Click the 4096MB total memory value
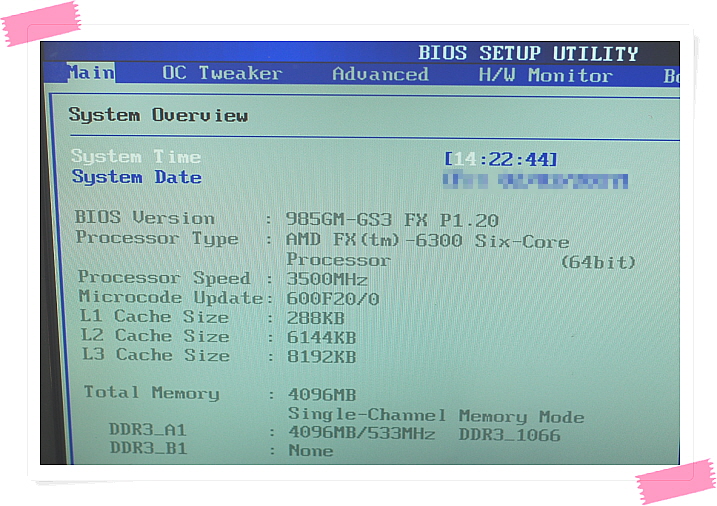 pyautogui.click(x=322, y=394)
